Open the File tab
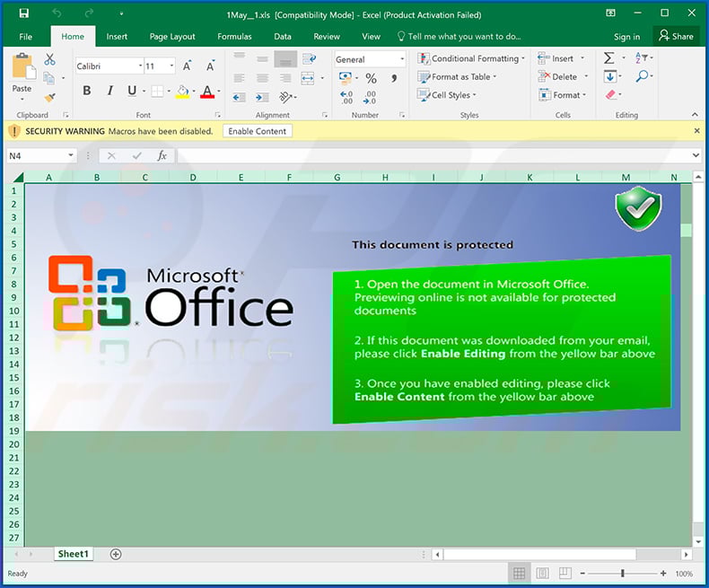Image resolution: width=709 pixels, height=588 pixels. point(25,37)
